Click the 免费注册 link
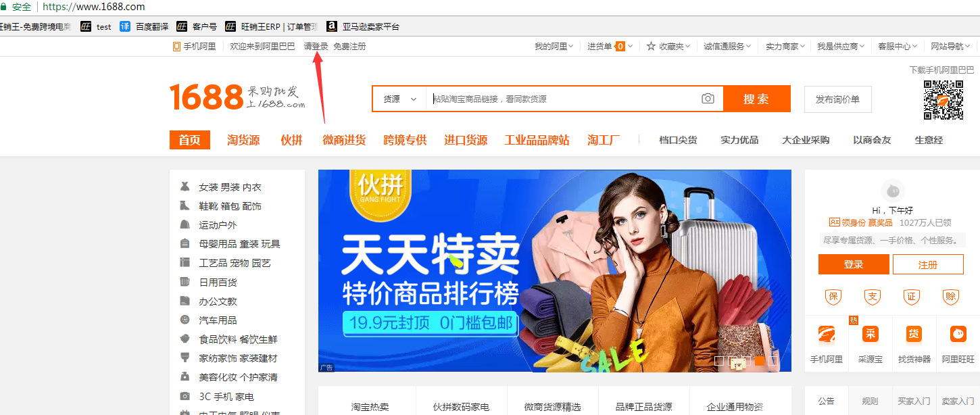 coord(349,47)
